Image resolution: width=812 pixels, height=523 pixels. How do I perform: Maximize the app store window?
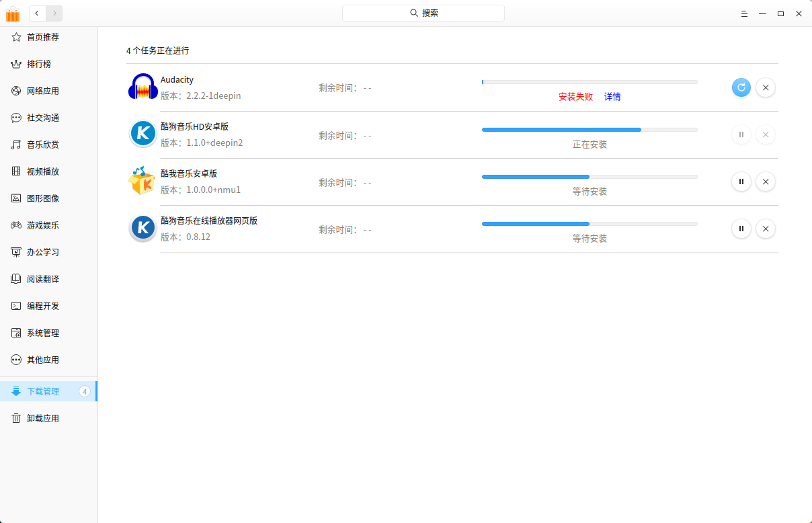tap(780, 13)
